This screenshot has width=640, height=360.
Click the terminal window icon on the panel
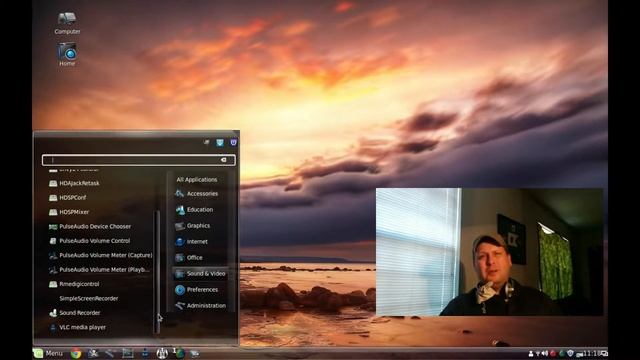(128, 353)
